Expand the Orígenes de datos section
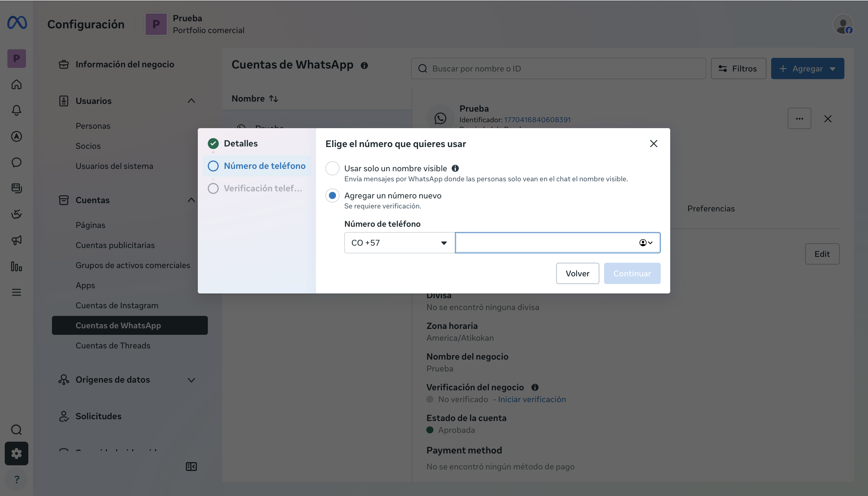The image size is (868, 496). [x=191, y=380]
